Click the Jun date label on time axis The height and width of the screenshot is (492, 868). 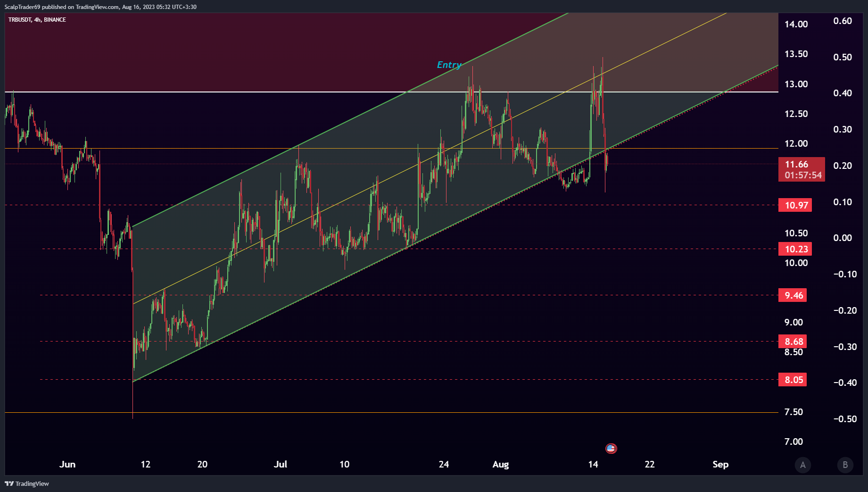click(67, 464)
